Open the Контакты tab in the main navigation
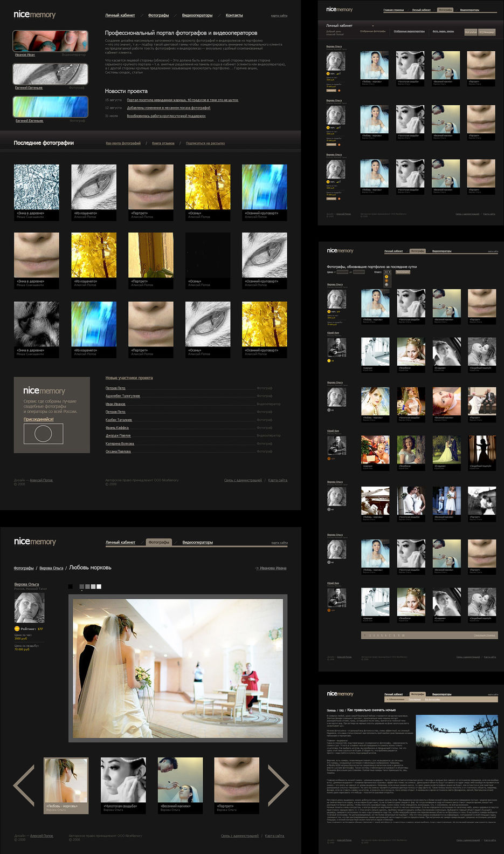 click(234, 15)
